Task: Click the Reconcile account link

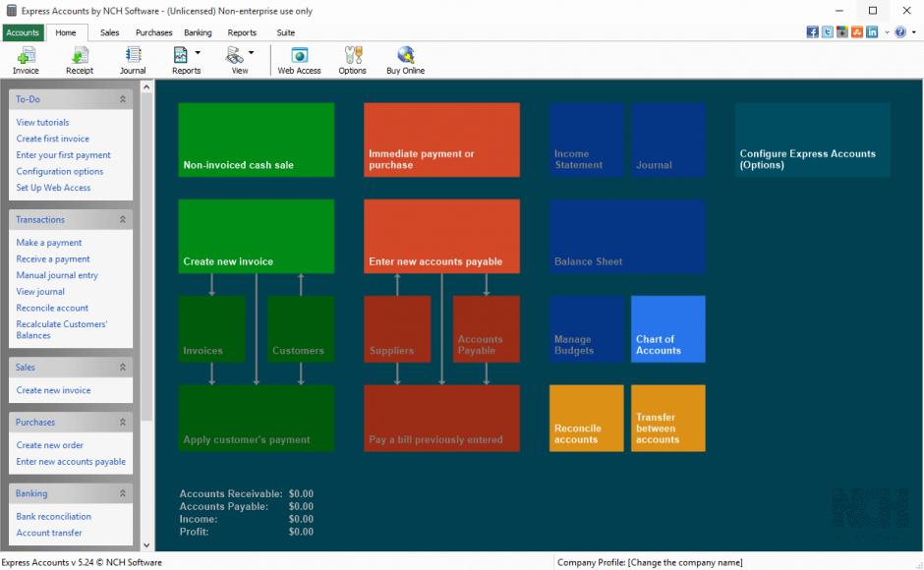Action: [52, 308]
